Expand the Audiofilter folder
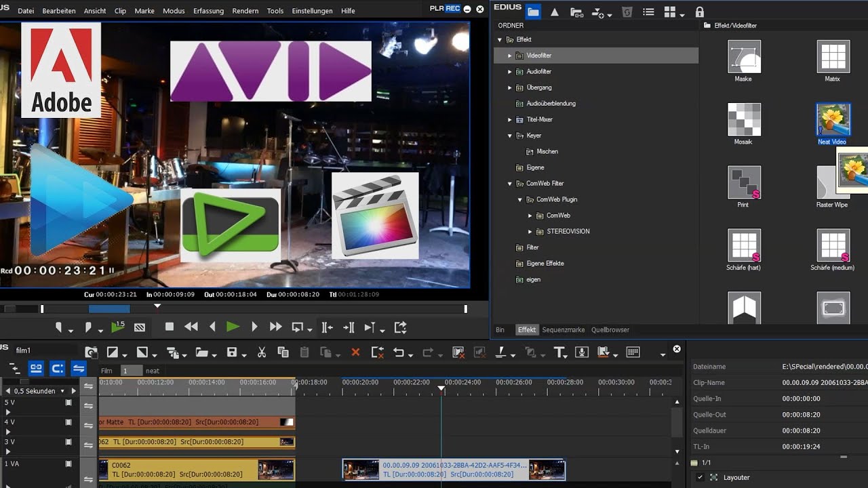This screenshot has height=488, width=868. pyautogui.click(x=510, y=71)
